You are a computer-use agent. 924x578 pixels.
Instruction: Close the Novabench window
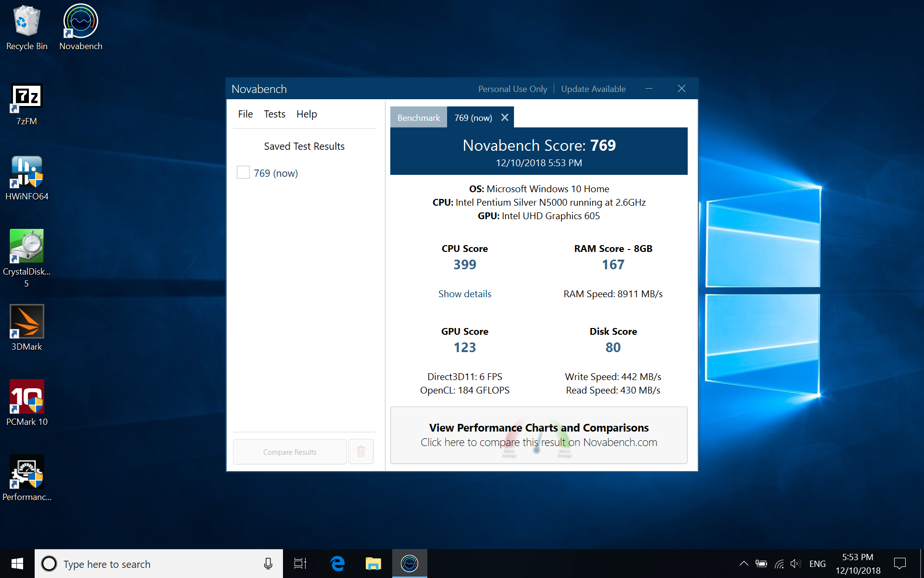pos(681,89)
